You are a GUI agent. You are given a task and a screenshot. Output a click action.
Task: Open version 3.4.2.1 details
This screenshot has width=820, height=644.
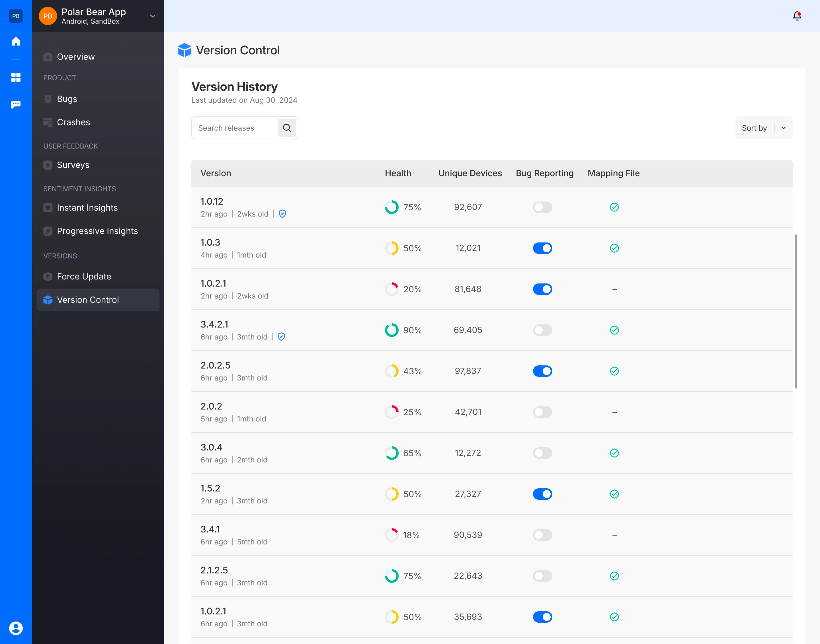[x=214, y=324]
